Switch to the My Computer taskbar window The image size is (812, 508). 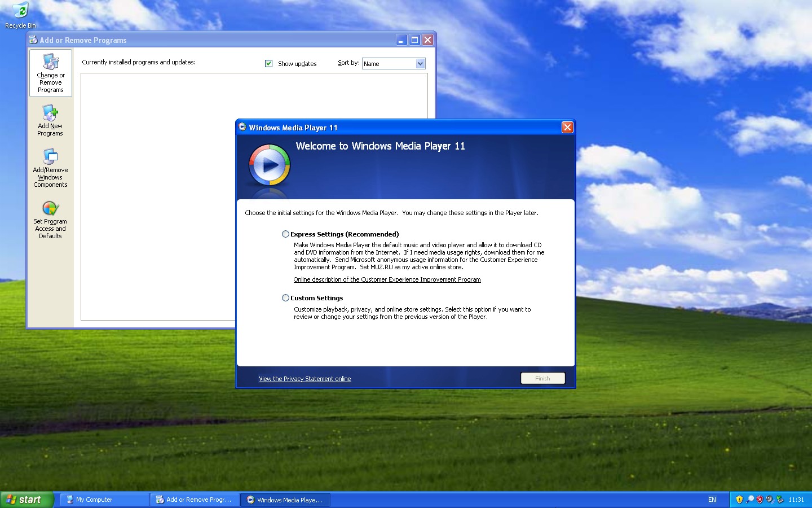(x=103, y=500)
